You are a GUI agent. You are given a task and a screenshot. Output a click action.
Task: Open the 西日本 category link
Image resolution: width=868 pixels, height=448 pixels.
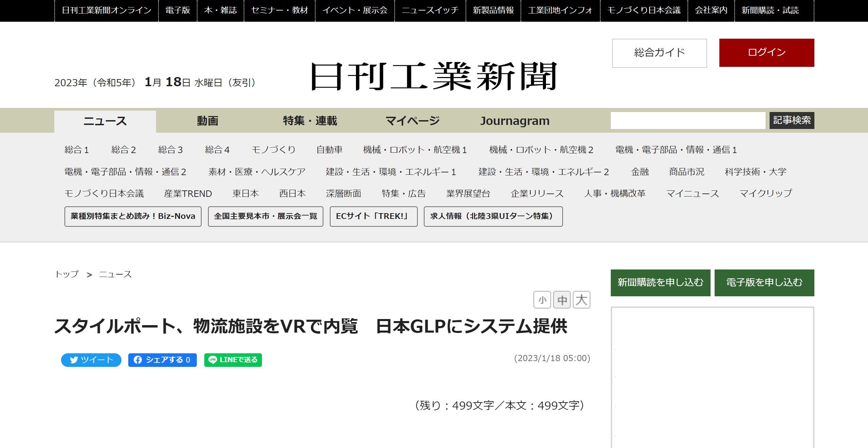tap(293, 193)
